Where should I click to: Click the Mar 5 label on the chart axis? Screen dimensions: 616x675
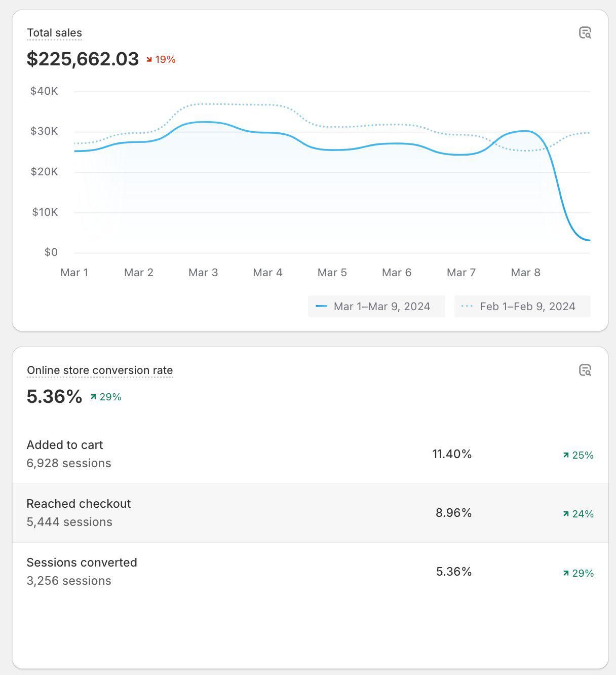(332, 273)
